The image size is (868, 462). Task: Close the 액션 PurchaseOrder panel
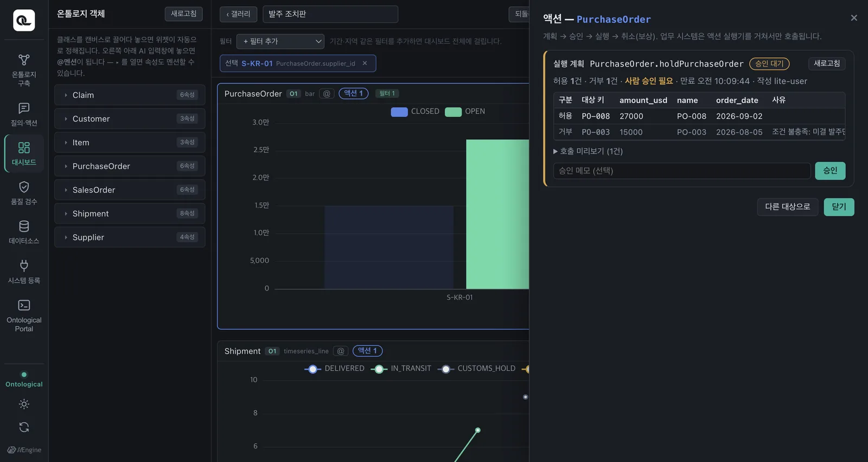point(854,18)
